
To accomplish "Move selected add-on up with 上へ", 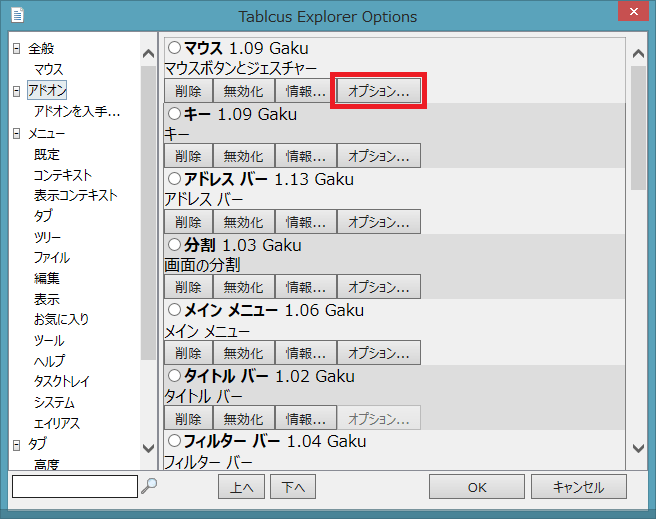I will point(241,487).
